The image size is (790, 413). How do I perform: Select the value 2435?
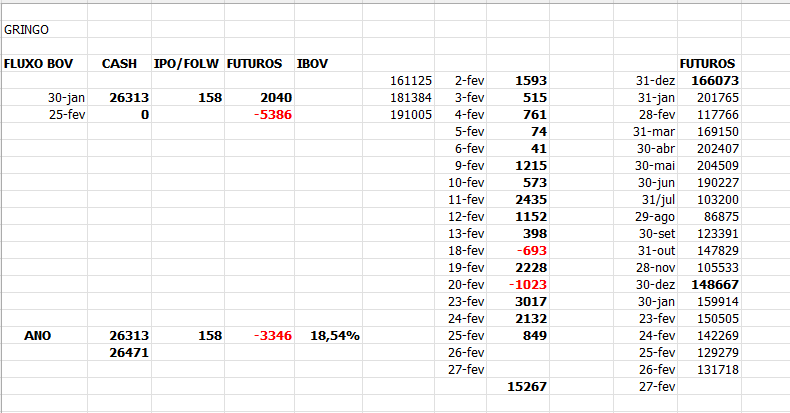[x=518, y=200]
